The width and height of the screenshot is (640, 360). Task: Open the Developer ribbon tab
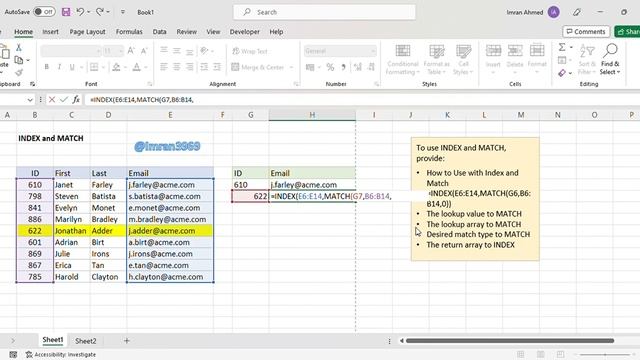(244, 32)
